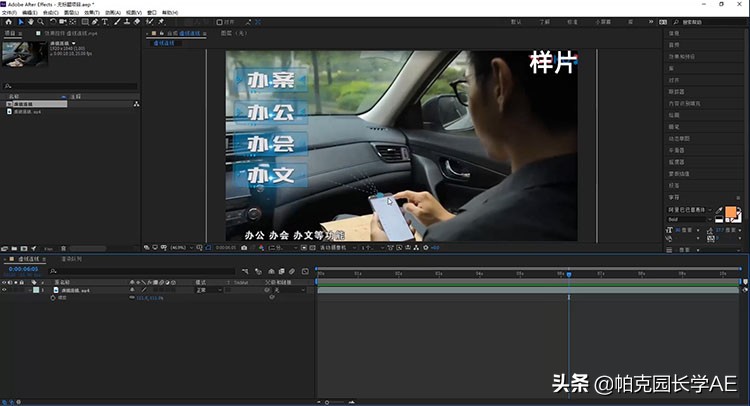Select the Brush tool

117,22
